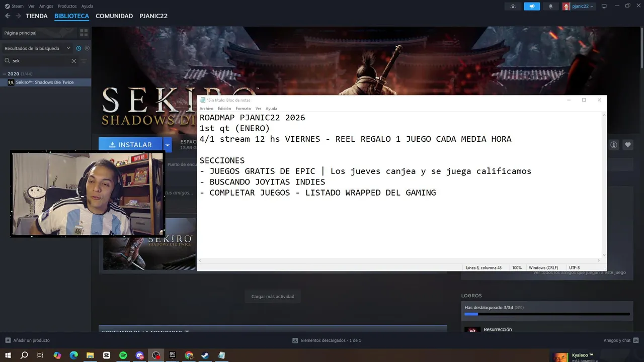
Task: Open File Explorer from taskbar
Action: 90,355
